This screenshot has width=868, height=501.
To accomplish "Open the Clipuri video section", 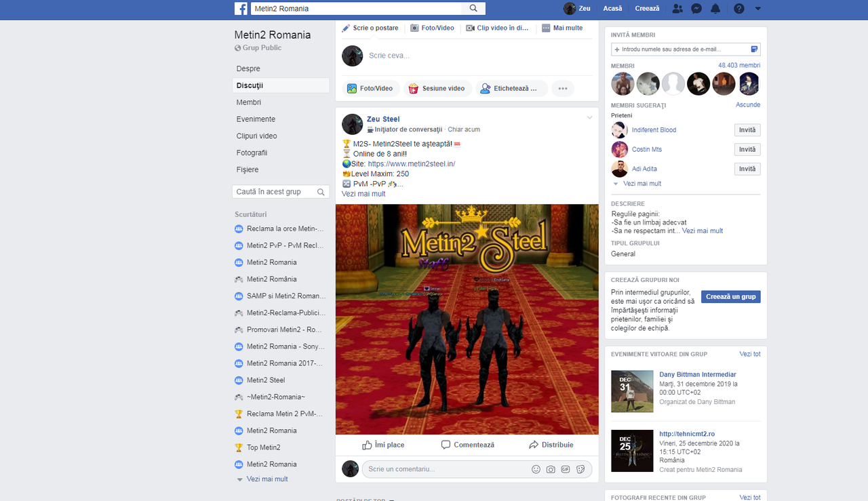I will (x=257, y=136).
